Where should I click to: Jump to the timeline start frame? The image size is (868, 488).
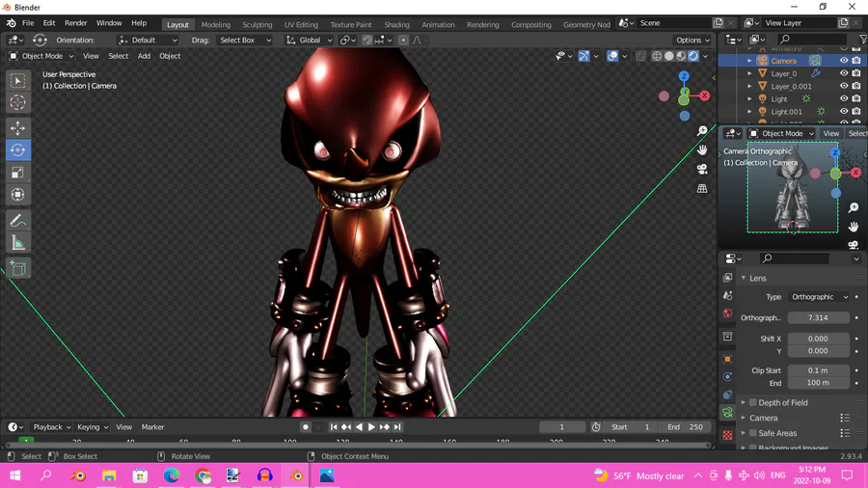[x=334, y=427]
